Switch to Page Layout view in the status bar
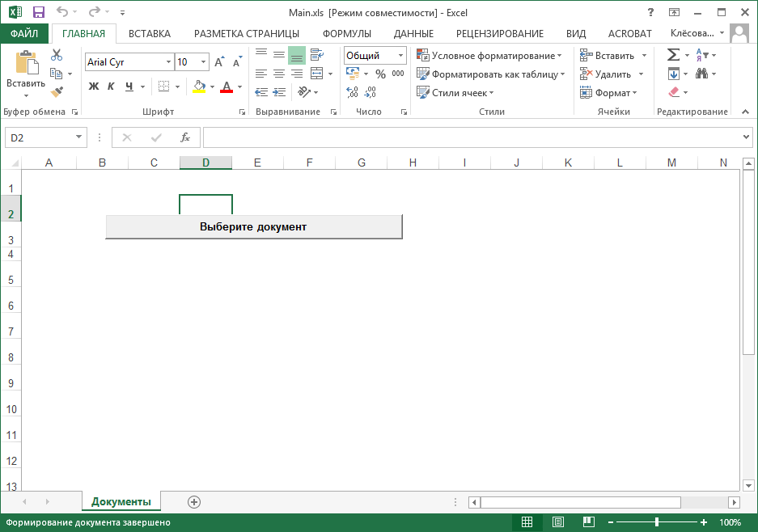Screen dimensions: 758x532 [558, 521]
